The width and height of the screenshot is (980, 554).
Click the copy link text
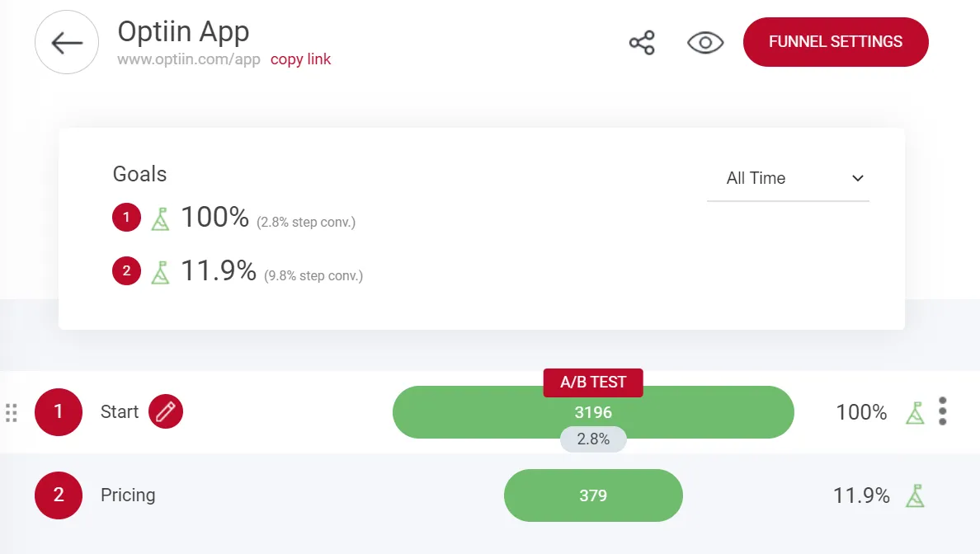pos(300,59)
